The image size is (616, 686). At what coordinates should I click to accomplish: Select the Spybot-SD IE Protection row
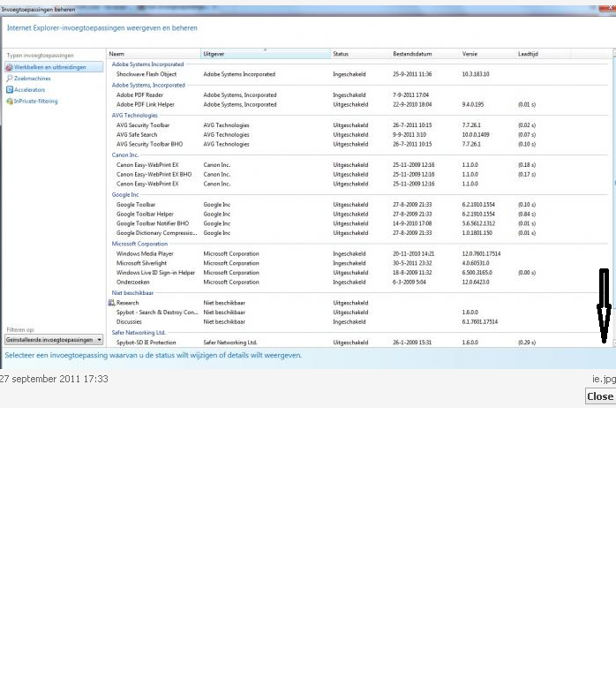(x=358, y=343)
